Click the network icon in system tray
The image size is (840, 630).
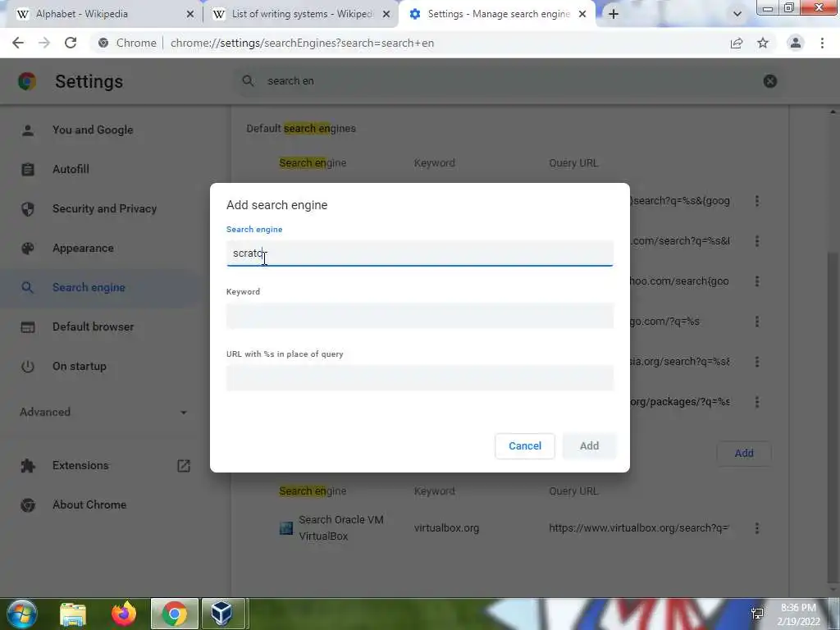(x=757, y=614)
